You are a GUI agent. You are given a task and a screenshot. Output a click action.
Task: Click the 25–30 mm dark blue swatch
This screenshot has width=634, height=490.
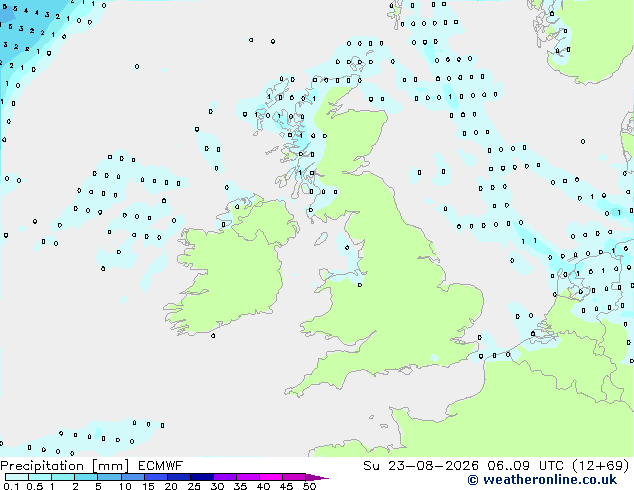[201, 477]
